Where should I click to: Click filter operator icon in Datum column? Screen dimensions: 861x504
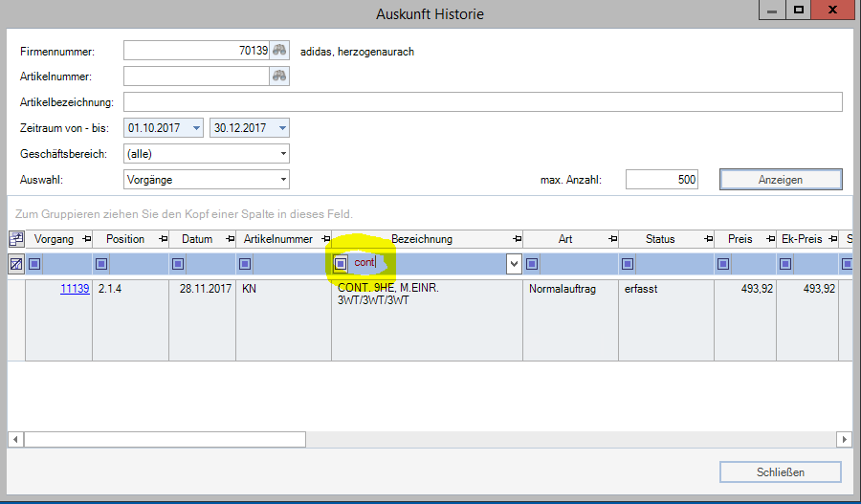(x=178, y=264)
